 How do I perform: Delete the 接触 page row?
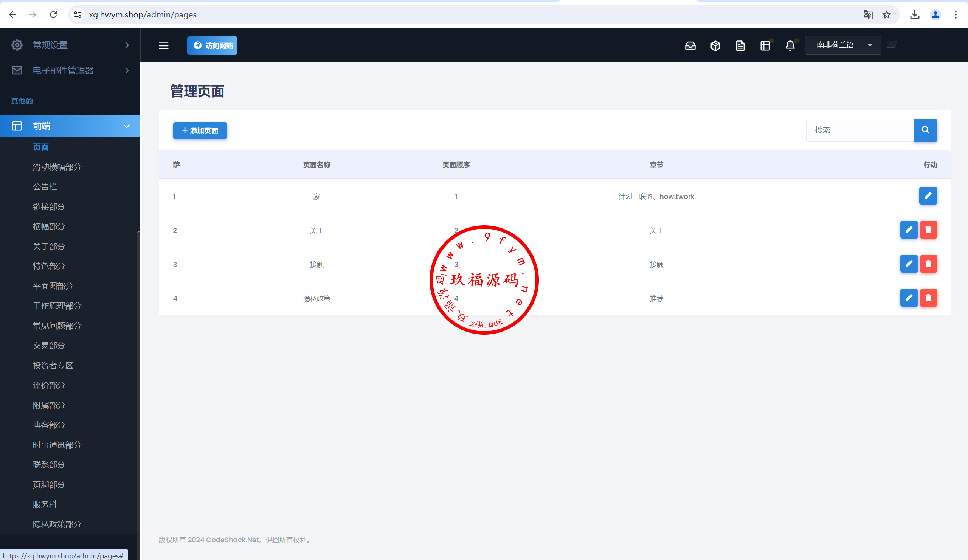tap(928, 264)
